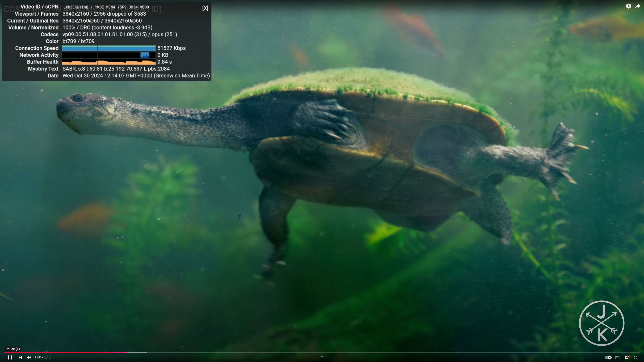Image resolution: width=644 pixels, height=362 pixels.
Task: Select the video ID text LXb3EKWsInQ
Action: [x=76, y=7]
